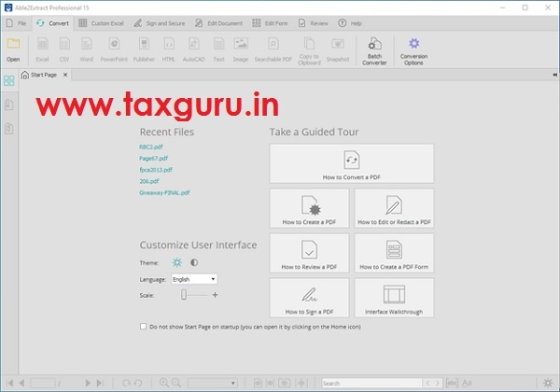Start How to Create a PDF tour
This screenshot has height=392, width=560.
(309, 208)
